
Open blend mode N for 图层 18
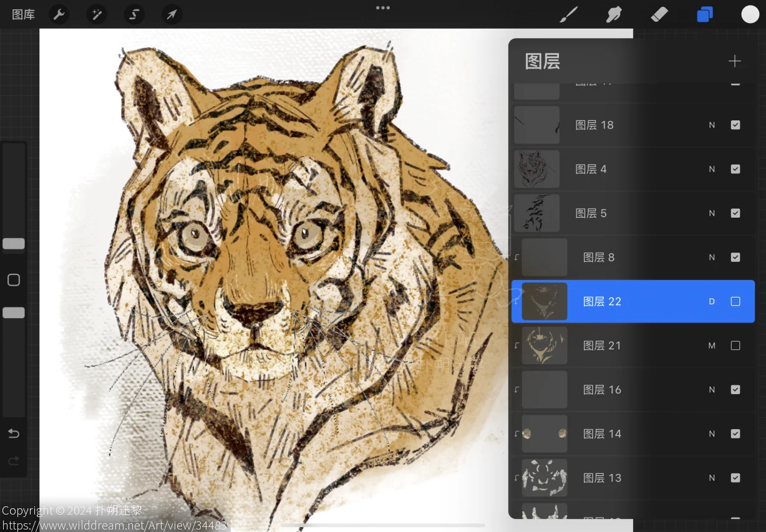(712, 125)
